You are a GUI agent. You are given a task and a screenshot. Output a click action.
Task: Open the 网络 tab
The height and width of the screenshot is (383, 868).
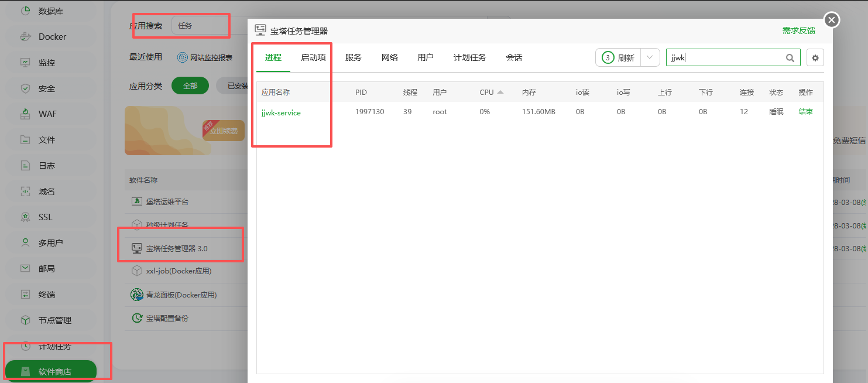point(389,57)
